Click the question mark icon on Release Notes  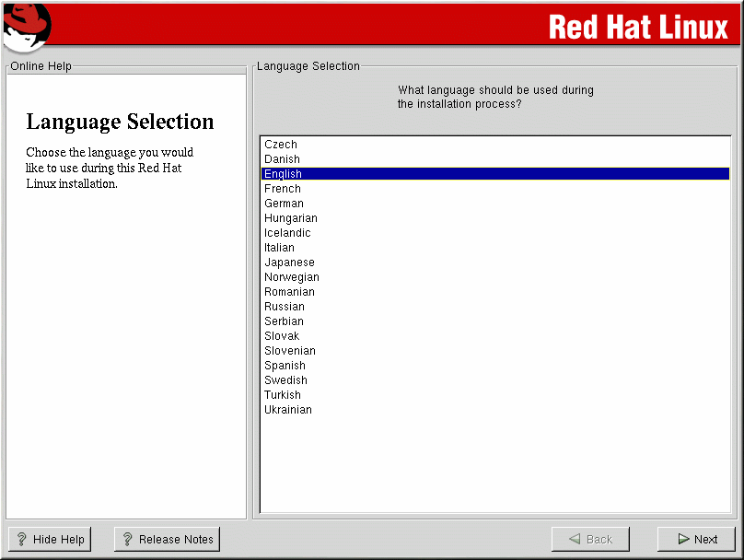click(x=128, y=540)
